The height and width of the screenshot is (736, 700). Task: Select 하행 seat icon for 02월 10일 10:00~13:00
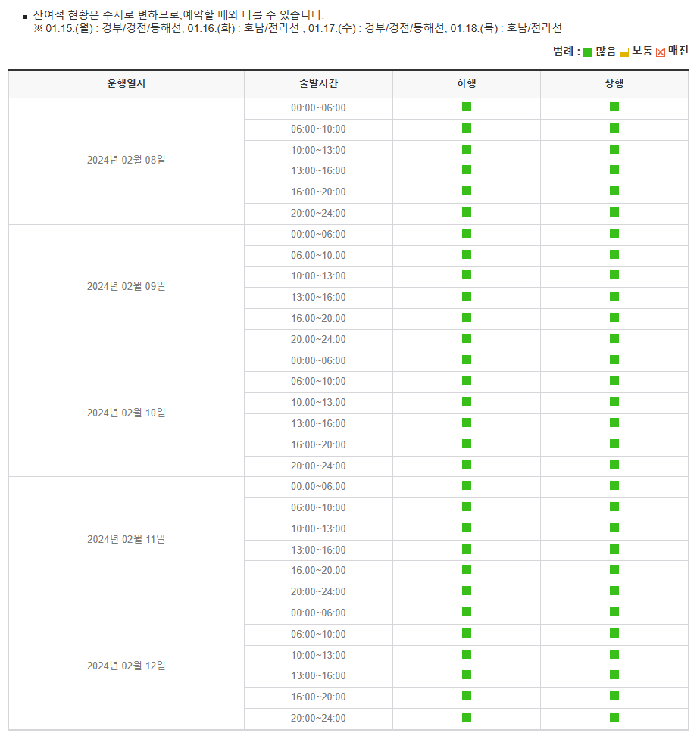[467, 401]
